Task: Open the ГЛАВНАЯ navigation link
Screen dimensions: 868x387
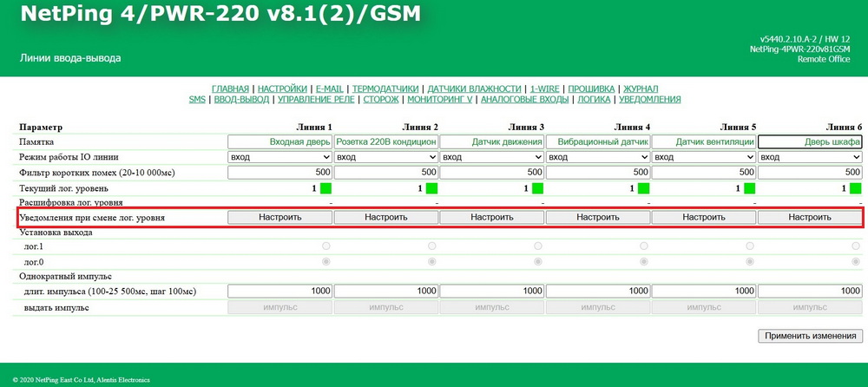Action: click(x=230, y=89)
